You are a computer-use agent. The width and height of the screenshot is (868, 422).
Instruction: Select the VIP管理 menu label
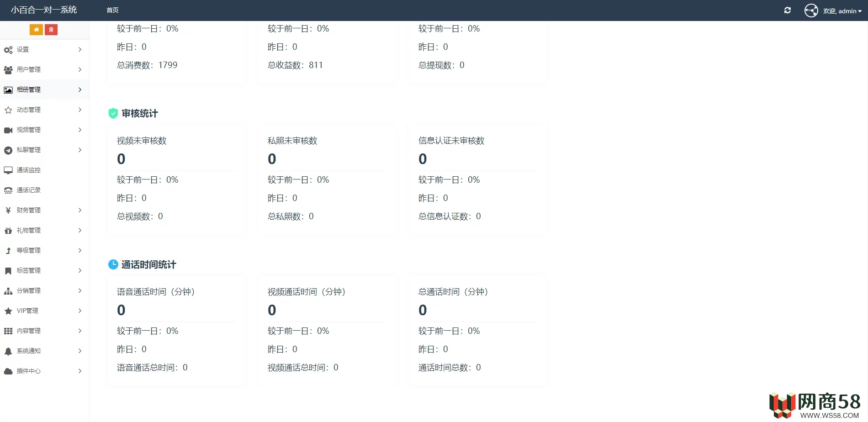(27, 311)
